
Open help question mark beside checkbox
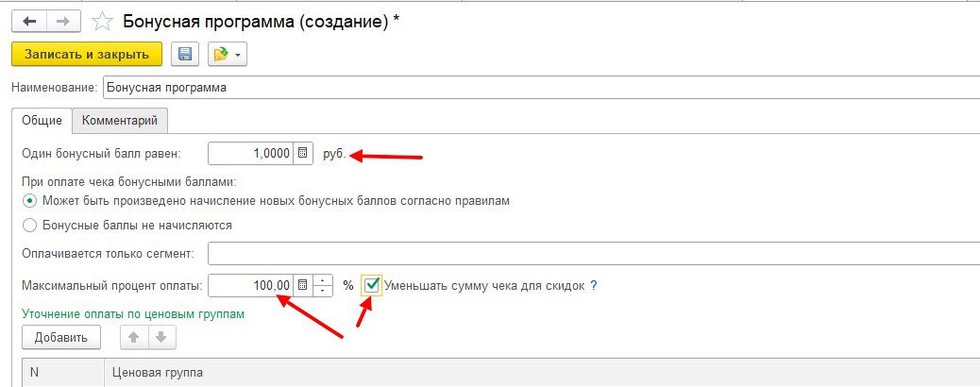(594, 285)
